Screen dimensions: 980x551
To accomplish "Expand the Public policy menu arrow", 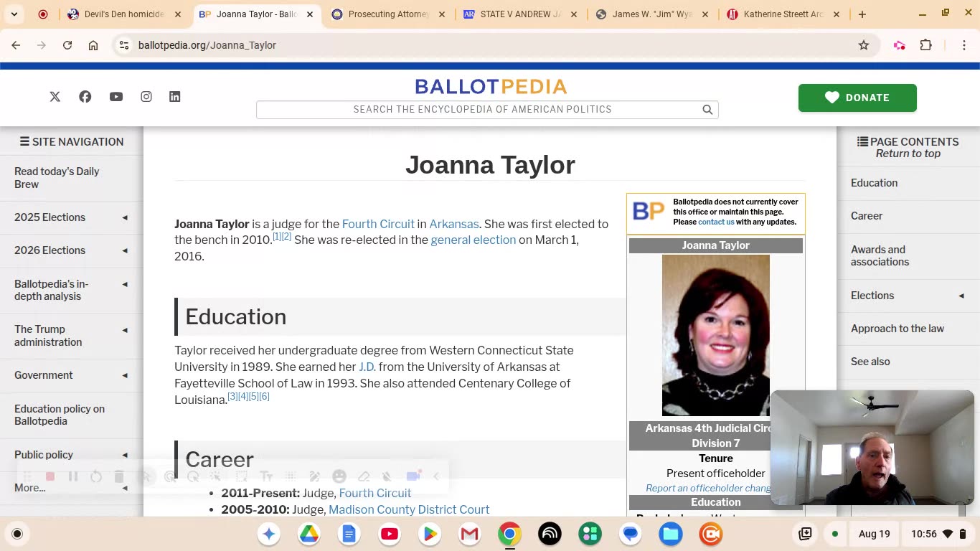I will coord(125,455).
